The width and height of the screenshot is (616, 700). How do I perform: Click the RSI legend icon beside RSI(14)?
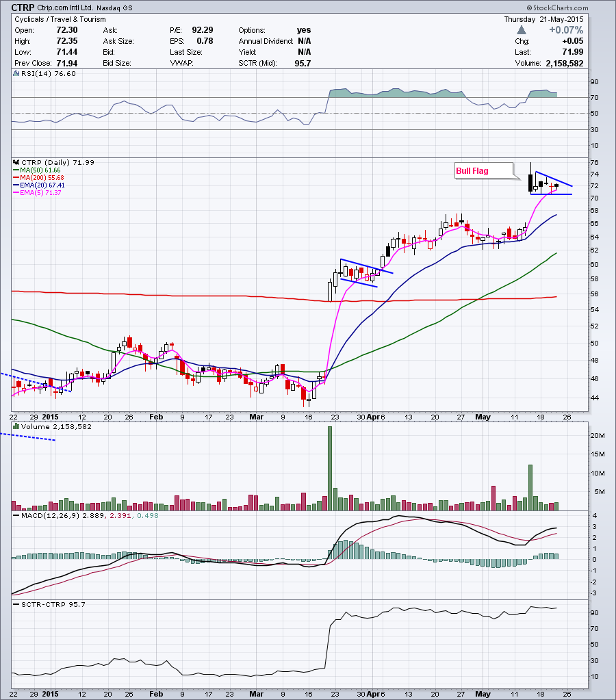[16, 74]
